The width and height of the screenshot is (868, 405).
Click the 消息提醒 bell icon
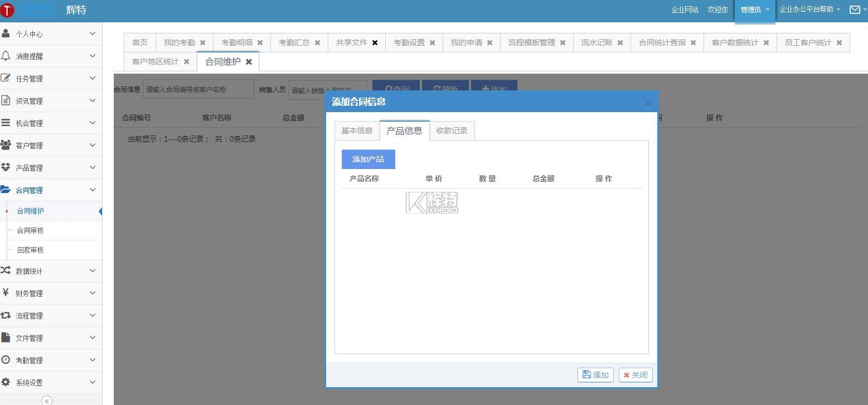pyautogui.click(x=6, y=56)
